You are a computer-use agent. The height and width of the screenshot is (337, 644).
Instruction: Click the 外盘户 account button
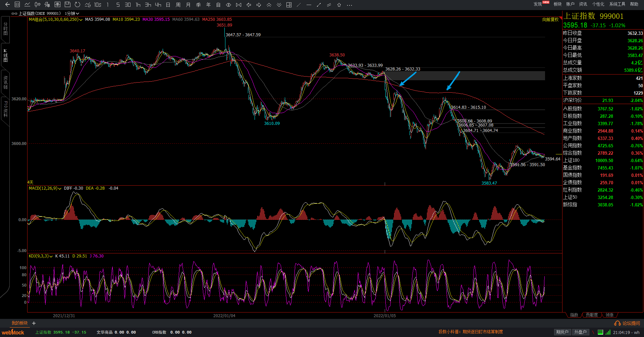click(x=580, y=332)
